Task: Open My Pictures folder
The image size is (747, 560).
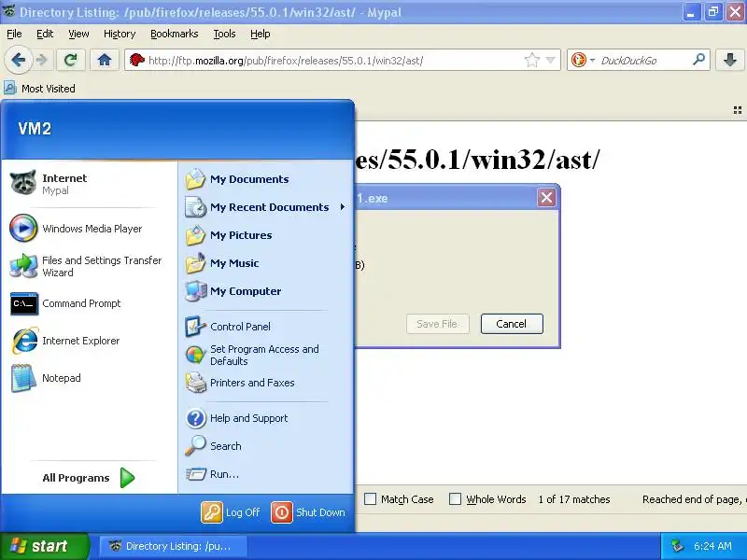Action: click(266, 235)
